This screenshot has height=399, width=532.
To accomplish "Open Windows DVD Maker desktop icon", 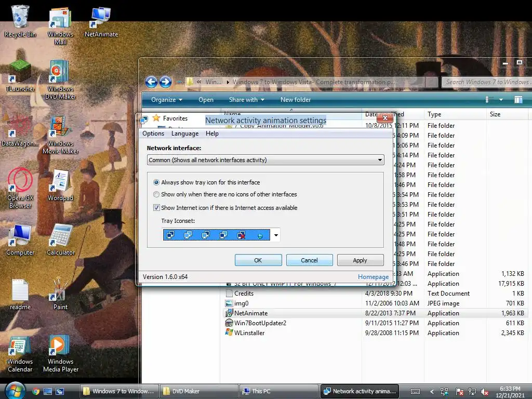I will point(60,80).
